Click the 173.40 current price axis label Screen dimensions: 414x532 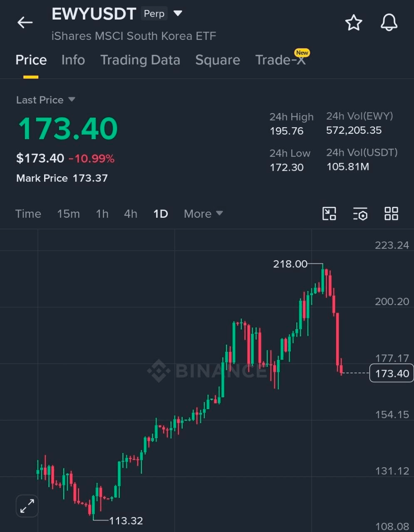coord(392,373)
